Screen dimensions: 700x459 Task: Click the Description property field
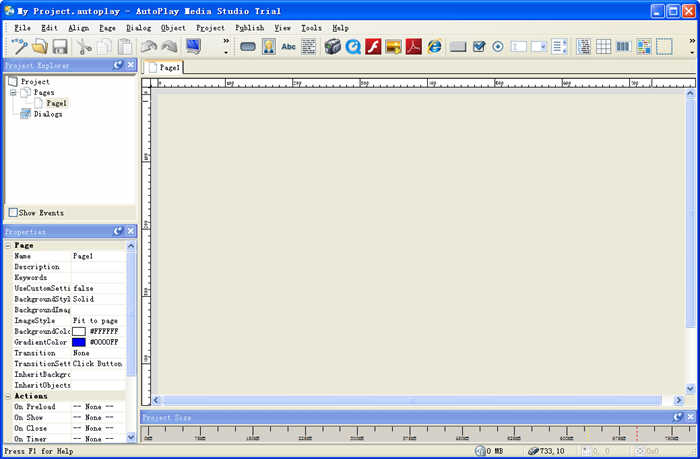[x=98, y=267]
